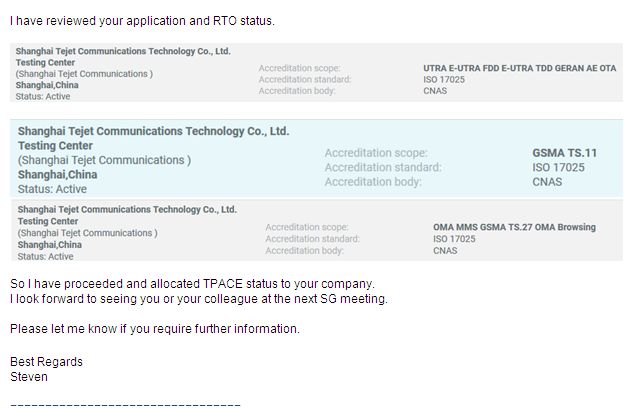Viewport: 633px width, 408px height.
Task: Click '(Shanghai Tejet Communications )' in highlighted card
Action: pyautogui.click(x=104, y=160)
